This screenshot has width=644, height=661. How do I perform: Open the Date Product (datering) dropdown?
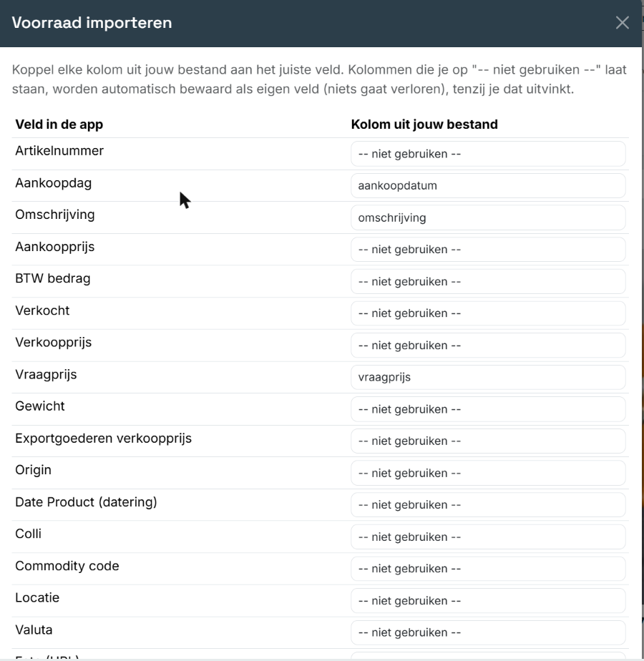[x=488, y=505]
